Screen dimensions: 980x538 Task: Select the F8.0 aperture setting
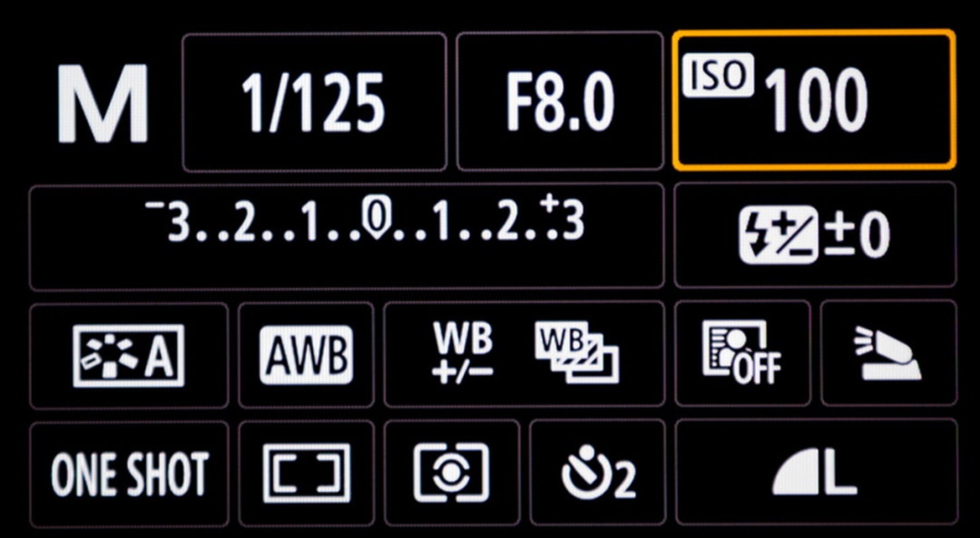pyautogui.click(x=560, y=102)
